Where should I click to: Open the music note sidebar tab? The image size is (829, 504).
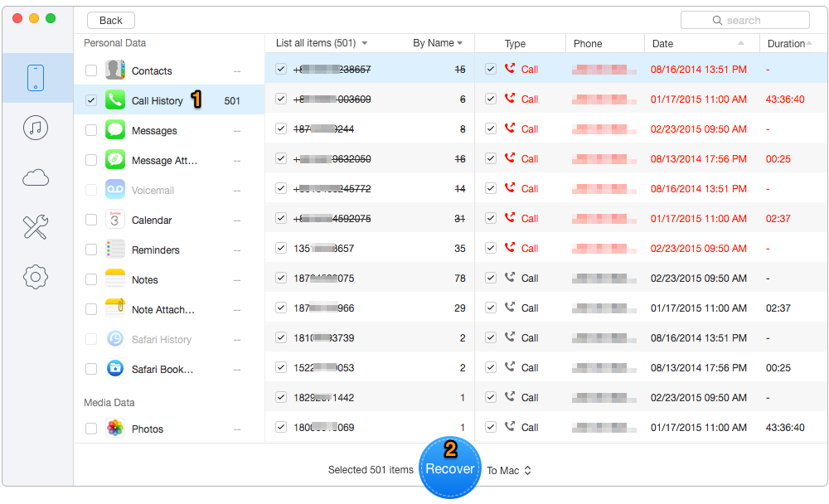click(36, 128)
